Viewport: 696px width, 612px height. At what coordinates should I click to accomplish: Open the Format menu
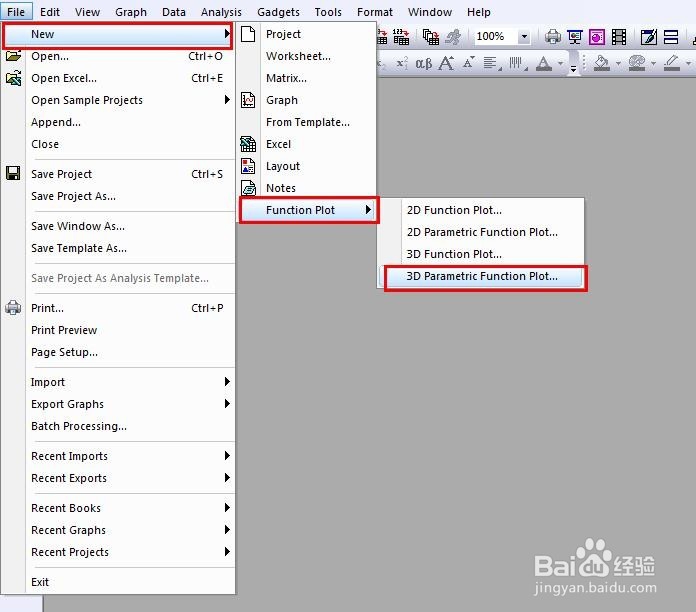375,12
